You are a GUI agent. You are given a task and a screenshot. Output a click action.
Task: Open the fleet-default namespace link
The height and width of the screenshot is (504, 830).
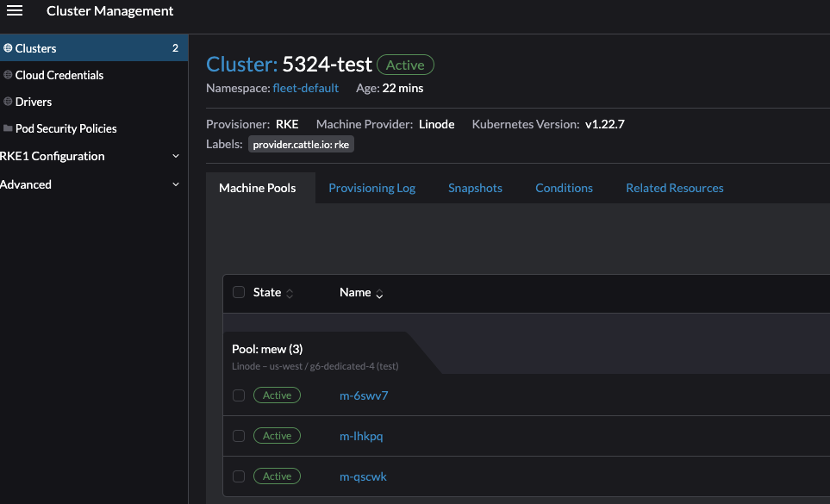pyautogui.click(x=306, y=88)
